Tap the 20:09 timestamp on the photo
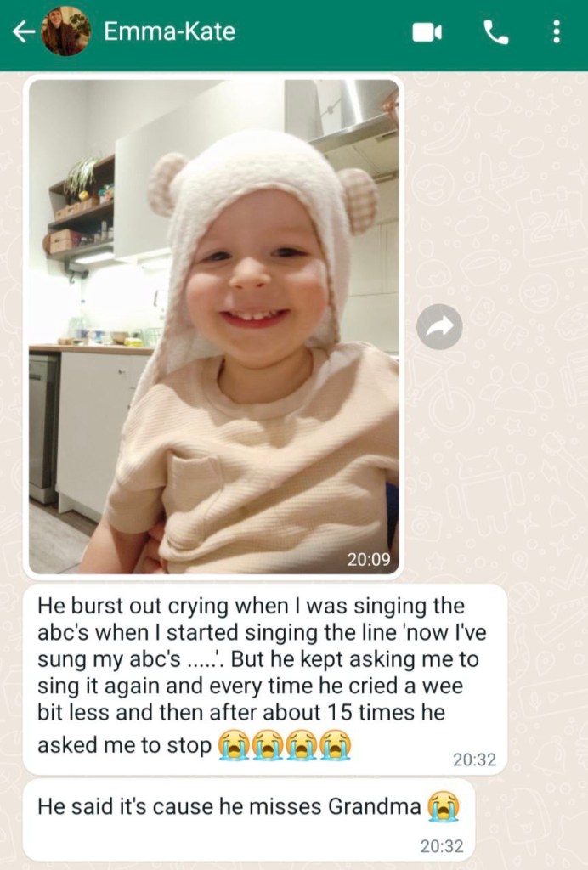Image resolution: width=588 pixels, height=870 pixels. (x=369, y=559)
